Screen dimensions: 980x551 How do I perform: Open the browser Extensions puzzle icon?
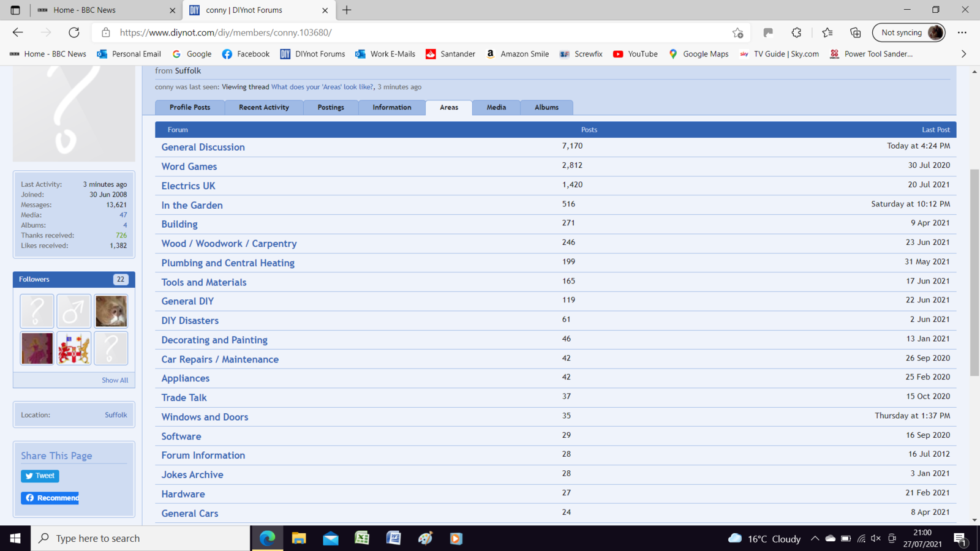pyautogui.click(x=796, y=32)
